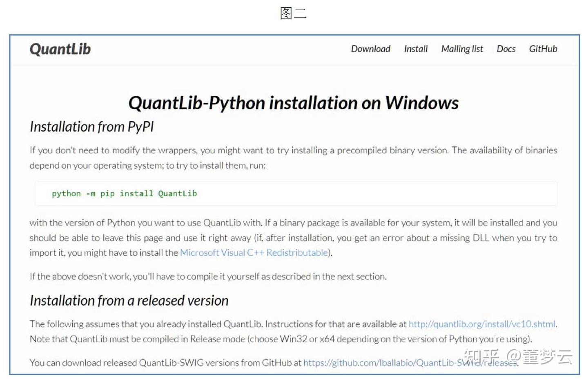Click the paragraph starting 'If you don't need'

[293, 158]
